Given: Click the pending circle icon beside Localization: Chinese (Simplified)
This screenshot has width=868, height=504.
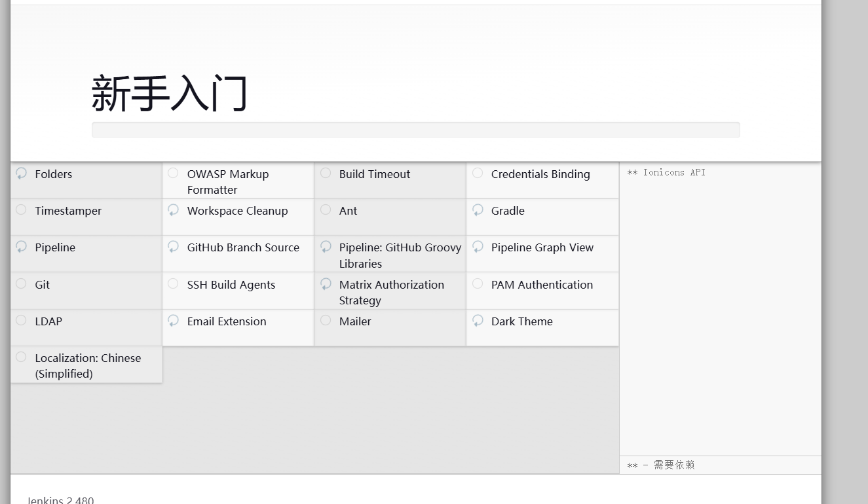Looking at the screenshot, I should [x=21, y=357].
